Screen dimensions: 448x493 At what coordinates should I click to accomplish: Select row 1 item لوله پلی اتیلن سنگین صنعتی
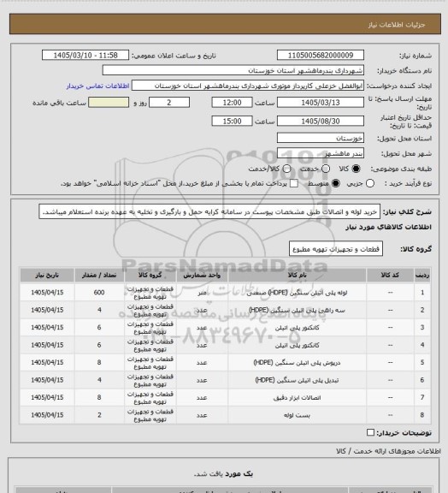coord(297,293)
